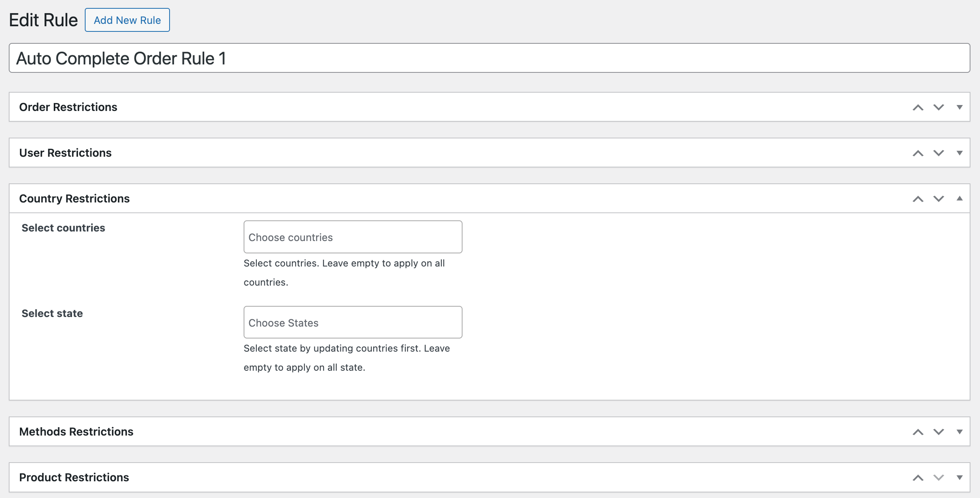
Task: Open the Choose States selector
Action: pyautogui.click(x=352, y=322)
